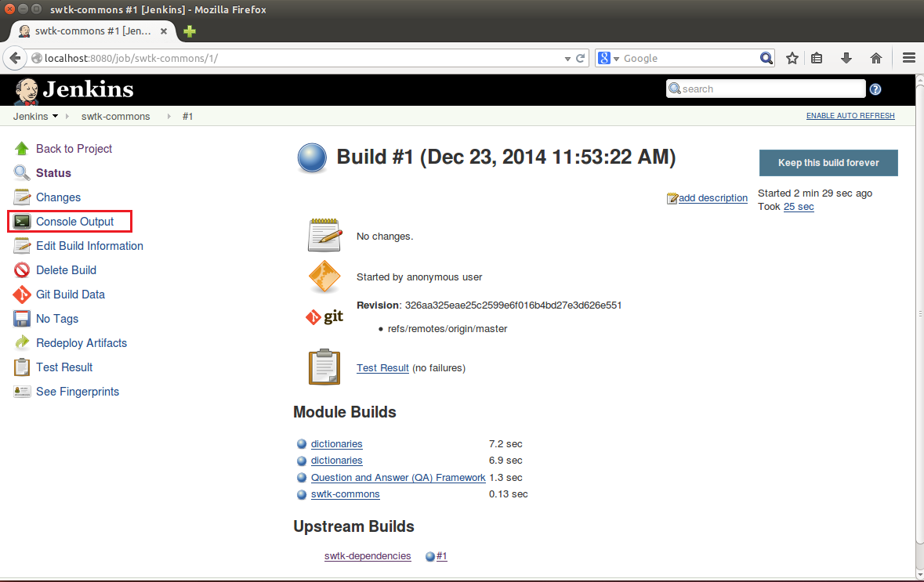Click the Keep this build forever button
The image size is (924, 582).
click(828, 163)
